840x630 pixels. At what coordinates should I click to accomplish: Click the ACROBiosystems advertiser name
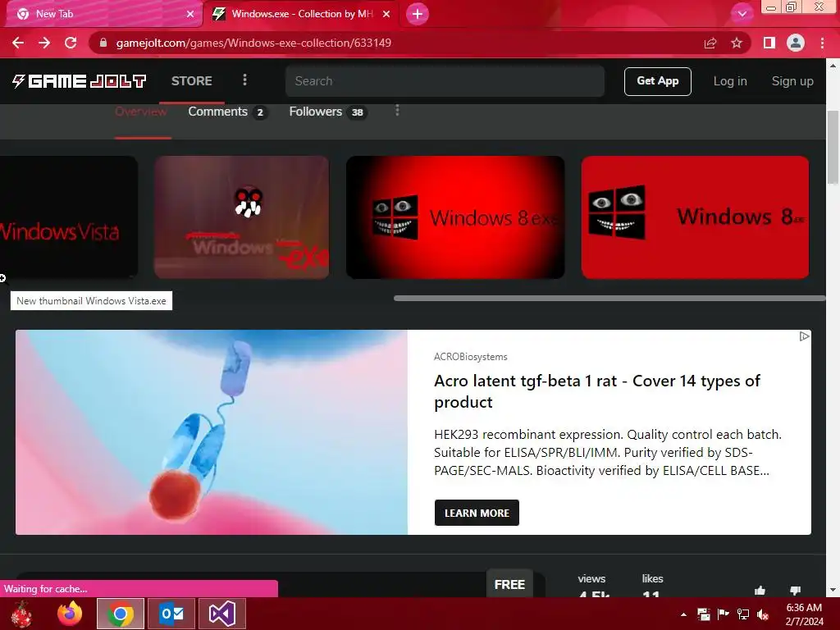click(470, 357)
